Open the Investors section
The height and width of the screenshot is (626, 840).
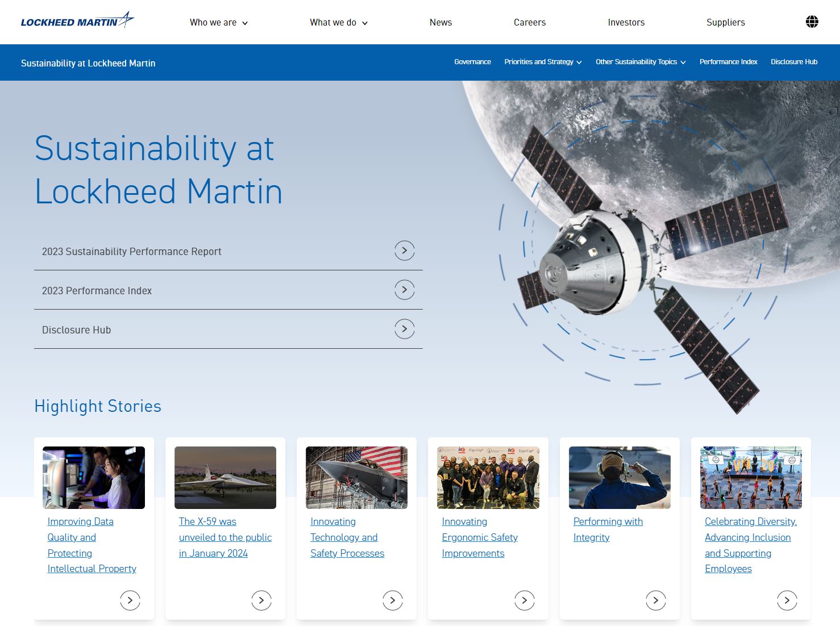tap(626, 23)
